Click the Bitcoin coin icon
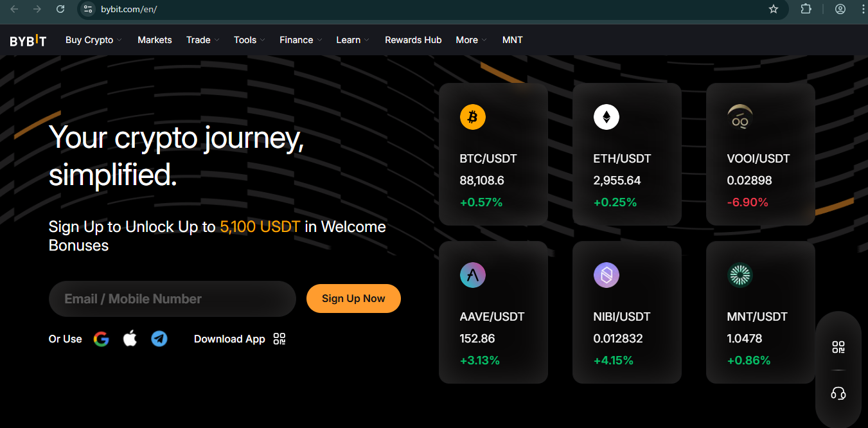The image size is (868, 428). 473,118
